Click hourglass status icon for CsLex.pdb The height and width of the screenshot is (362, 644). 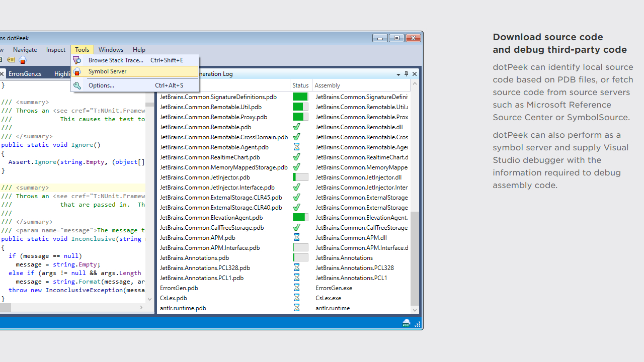[297, 298]
